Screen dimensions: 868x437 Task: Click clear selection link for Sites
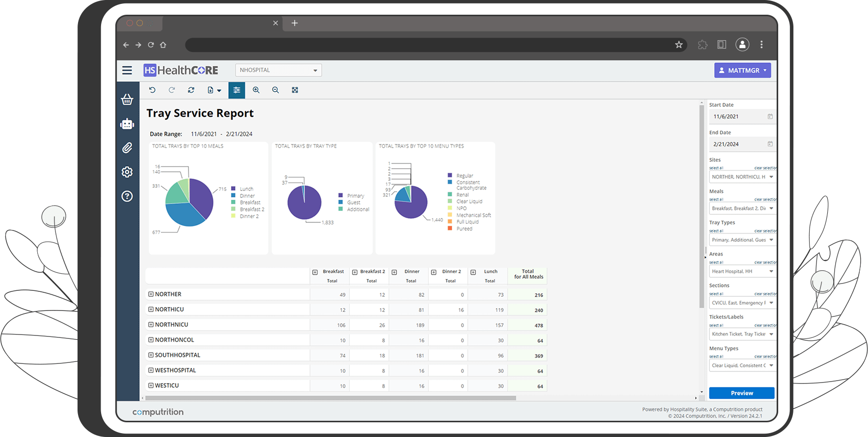(765, 168)
